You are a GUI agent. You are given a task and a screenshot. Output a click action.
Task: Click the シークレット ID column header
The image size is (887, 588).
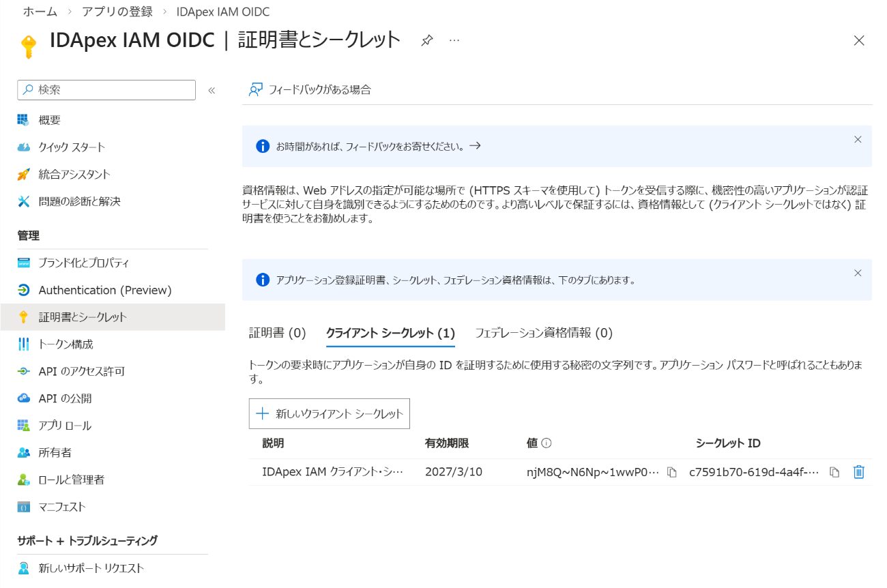pos(728,443)
